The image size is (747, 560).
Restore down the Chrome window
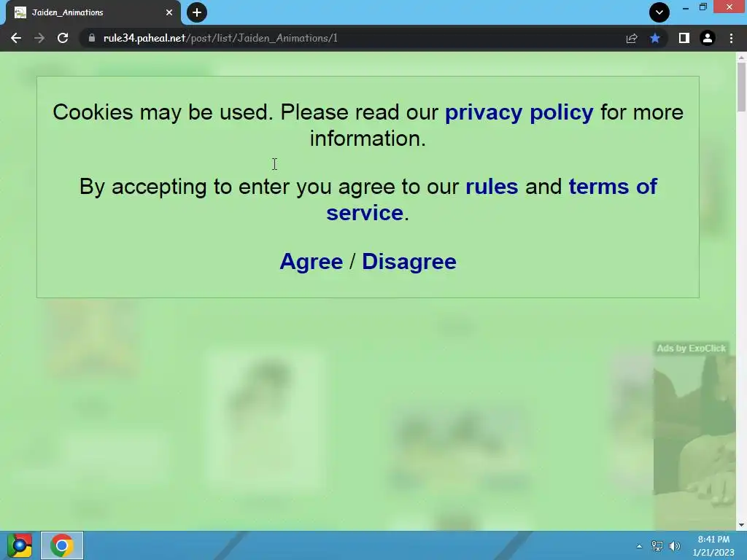[703, 7]
